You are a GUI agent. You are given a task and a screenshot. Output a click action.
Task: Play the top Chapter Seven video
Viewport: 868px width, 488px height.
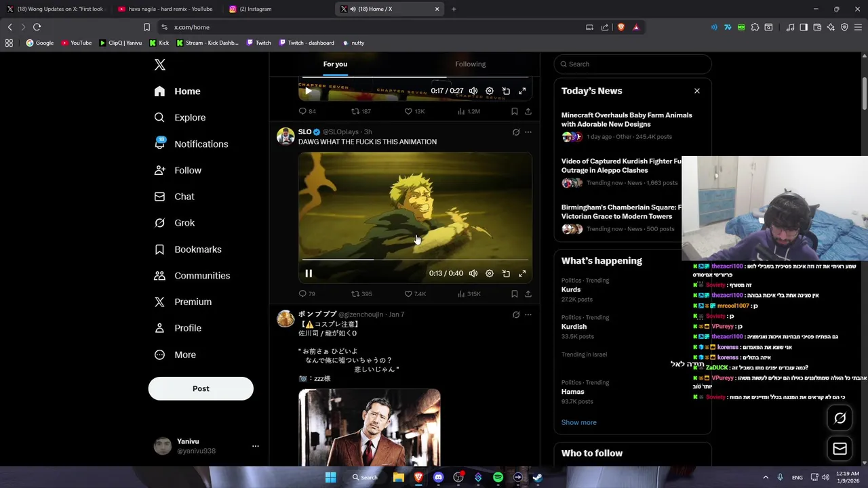(309, 91)
